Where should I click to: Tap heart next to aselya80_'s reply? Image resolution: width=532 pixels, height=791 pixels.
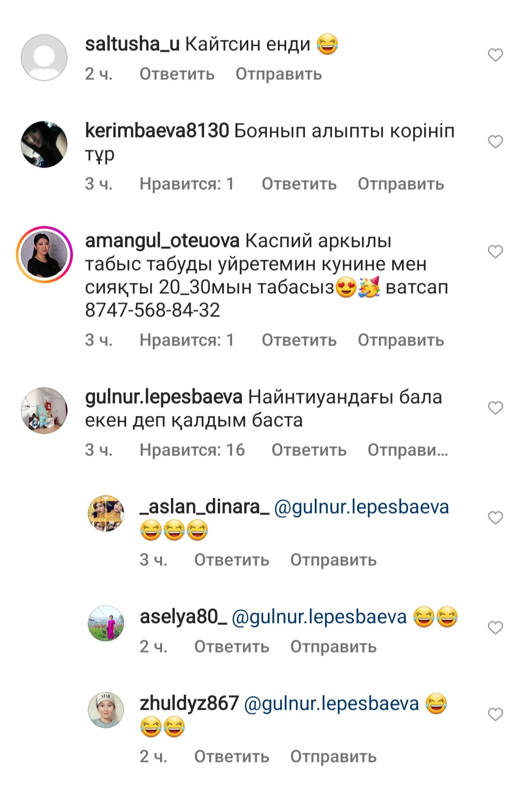pyautogui.click(x=495, y=628)
